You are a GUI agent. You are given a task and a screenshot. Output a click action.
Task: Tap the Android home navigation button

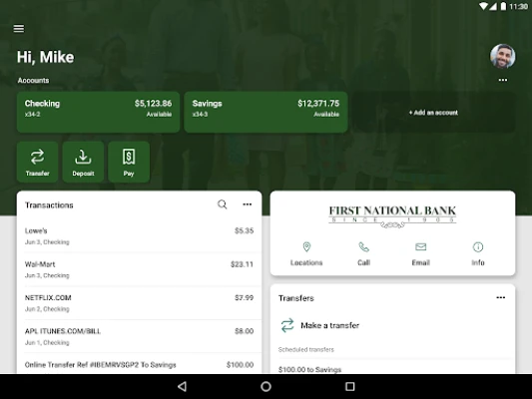(x=266, y=386)
